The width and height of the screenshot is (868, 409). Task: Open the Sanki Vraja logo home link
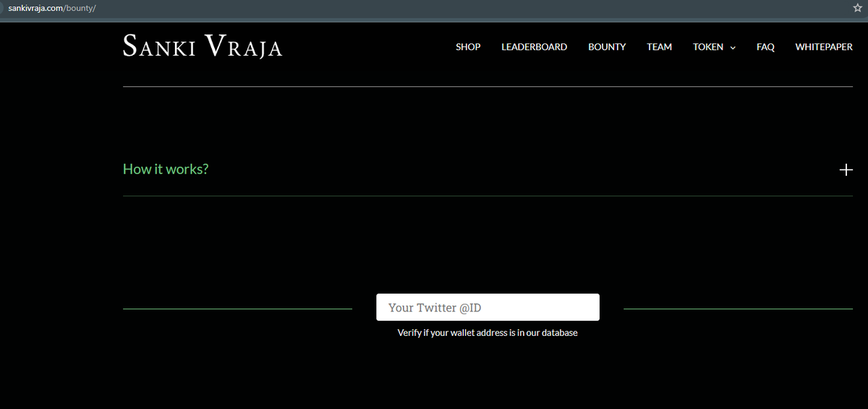coord(203,46)
